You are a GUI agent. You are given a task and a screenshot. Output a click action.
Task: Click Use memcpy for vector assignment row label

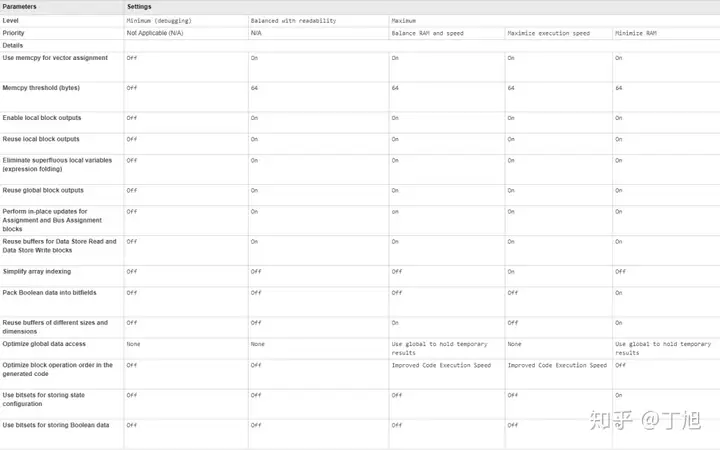coord(55,58)
